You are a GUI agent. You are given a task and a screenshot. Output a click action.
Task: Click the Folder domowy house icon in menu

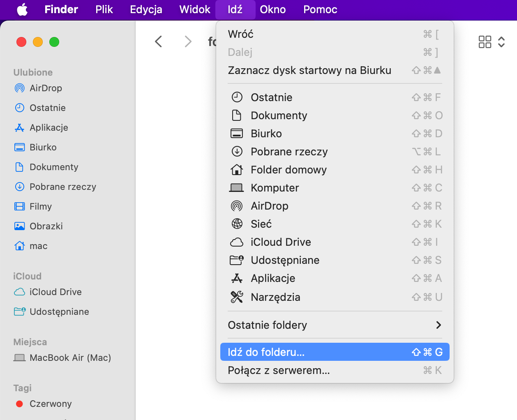[237, 170]
